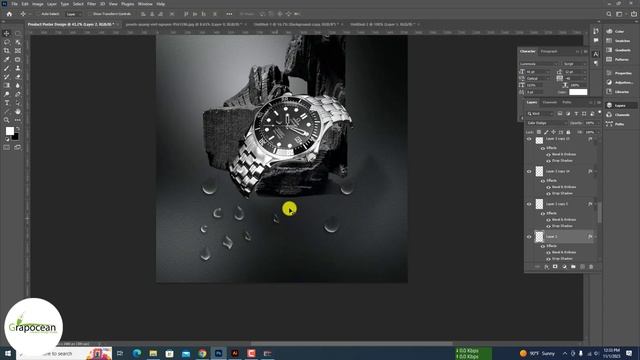
Task: Collapse effects of Layer 1 arrow
Action: click(x=596, y=237)
